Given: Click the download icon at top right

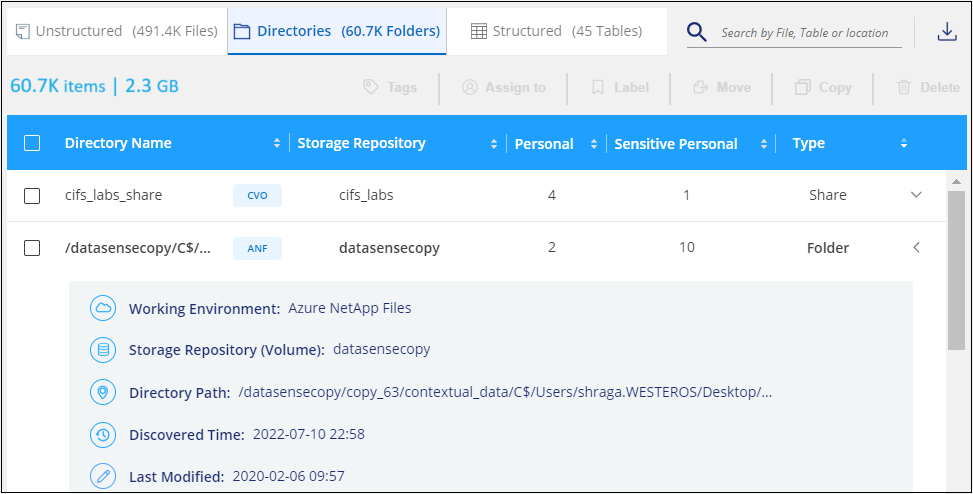Looking at the screenshot, I should point(946,32).
